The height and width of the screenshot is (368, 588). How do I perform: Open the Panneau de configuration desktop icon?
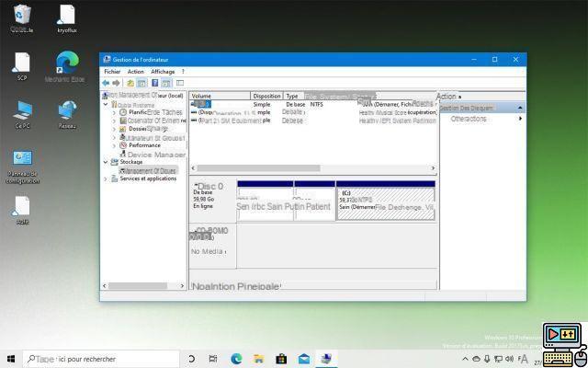22,166
